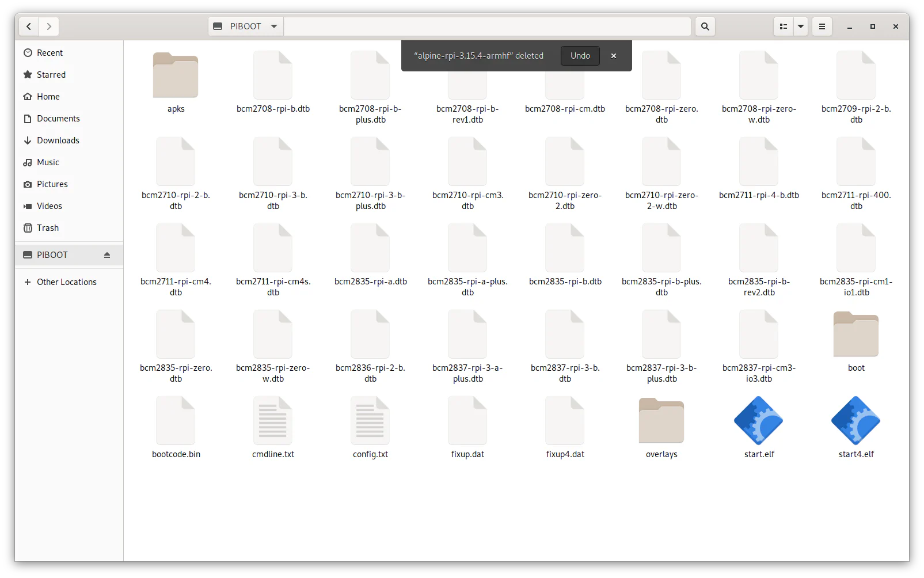924x578 pixels.
Task: Select the fixup.dat file icon
Action: pos(467,420)
